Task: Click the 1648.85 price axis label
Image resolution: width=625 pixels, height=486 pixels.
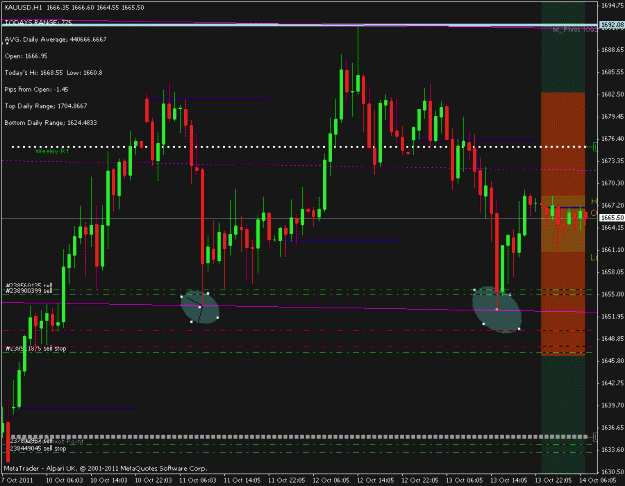Action: pos(612,338)
